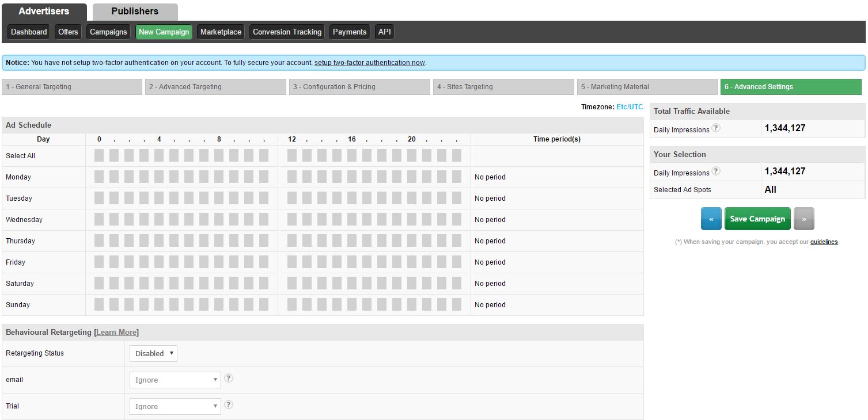Screen dimensions: 868x420
Task: Open the Marketplace menu item
Action: click(221, 32)
